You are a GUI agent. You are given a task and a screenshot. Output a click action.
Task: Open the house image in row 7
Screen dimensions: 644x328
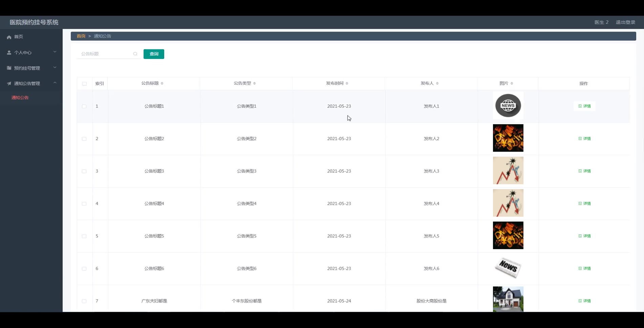pos(508,299)
